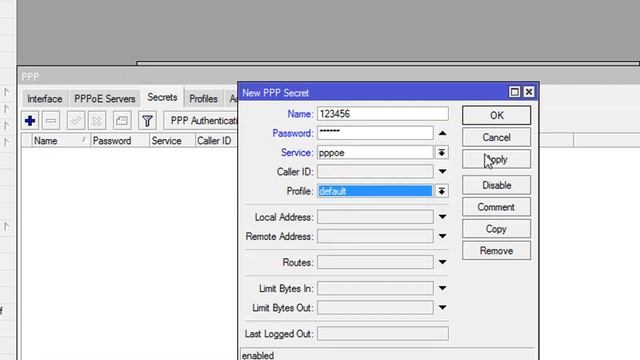Viewport: 640px width, 360px height.
Task: Click the Local Address input field
Action: point(375,217)
